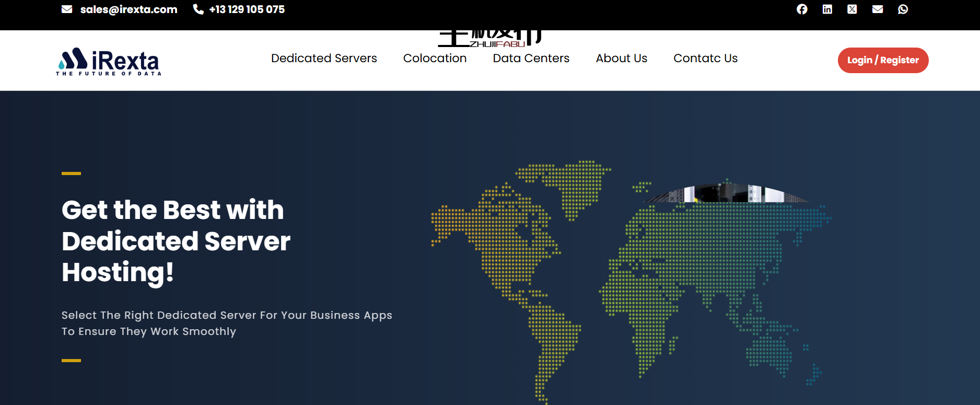This screenshot has height=405, width=980.
Task: Open the Dedicated Servers menu
Action: [x=324, y=59]
